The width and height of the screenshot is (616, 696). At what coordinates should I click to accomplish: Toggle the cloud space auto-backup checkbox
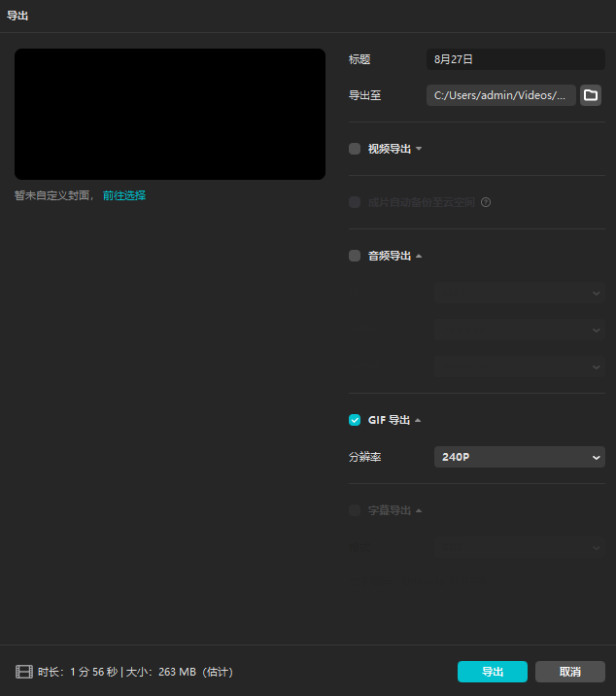tap(355, 202)
